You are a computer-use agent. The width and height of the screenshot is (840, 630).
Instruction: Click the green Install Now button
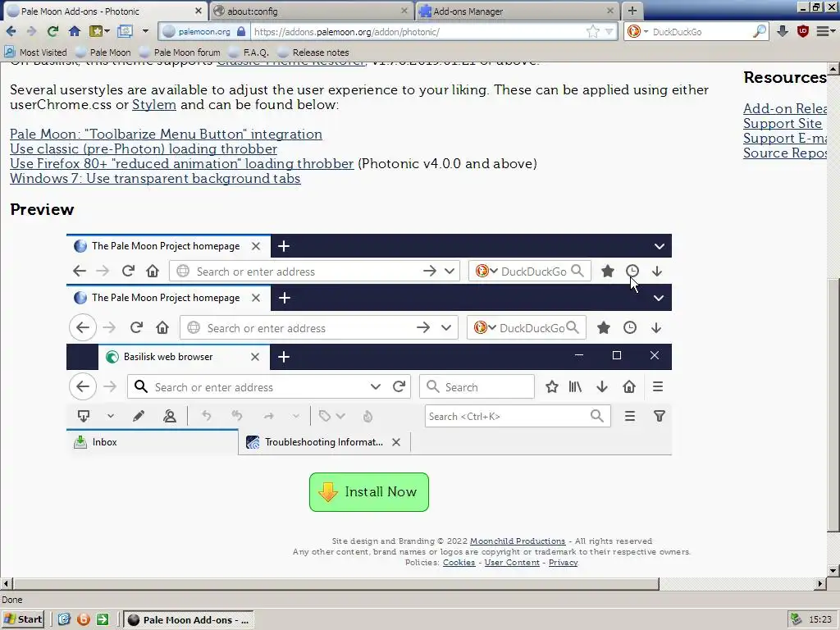point(369,492)
